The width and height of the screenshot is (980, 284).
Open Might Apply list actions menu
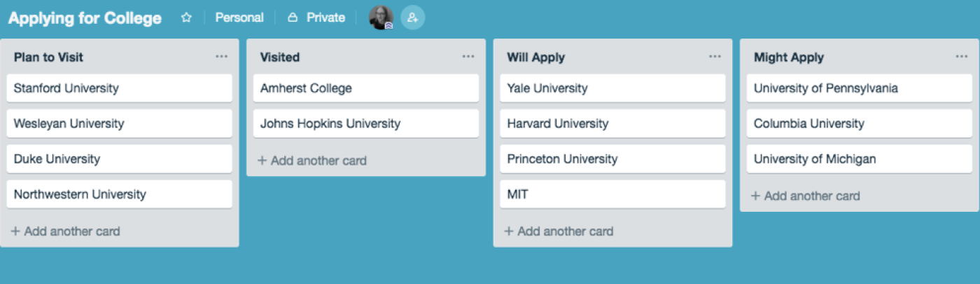tap(962, 57)
